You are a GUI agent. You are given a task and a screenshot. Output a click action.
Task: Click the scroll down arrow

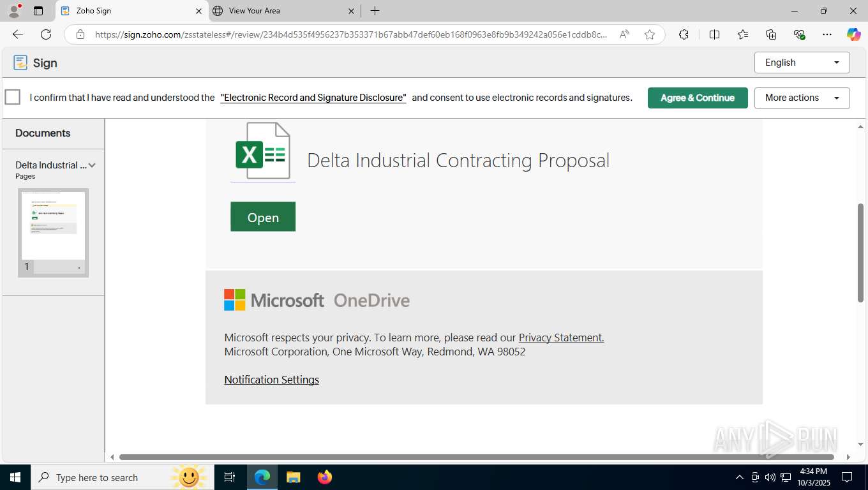coord(860,444)
